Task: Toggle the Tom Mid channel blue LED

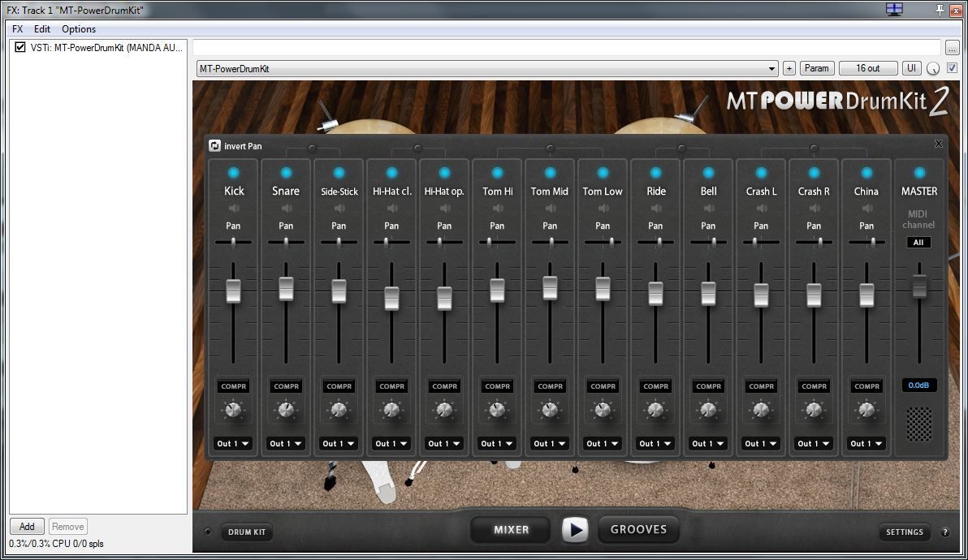Action: [x=550, y=173]
